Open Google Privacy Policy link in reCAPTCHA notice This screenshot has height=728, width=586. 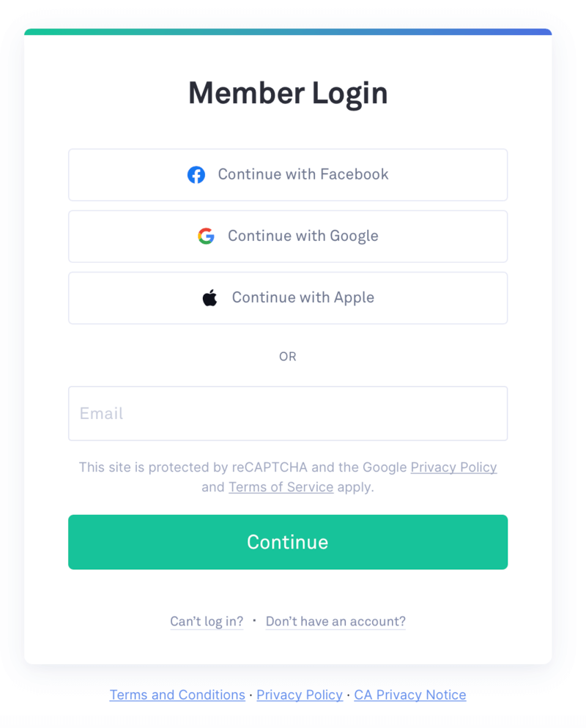(x=453, y=467)
